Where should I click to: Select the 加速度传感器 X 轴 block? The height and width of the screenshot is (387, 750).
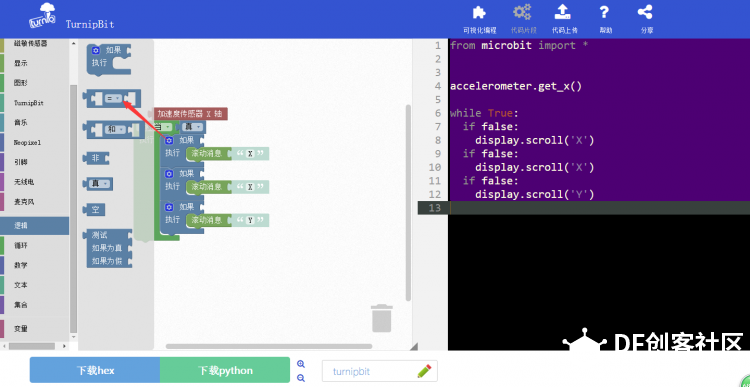coord(190,114)
